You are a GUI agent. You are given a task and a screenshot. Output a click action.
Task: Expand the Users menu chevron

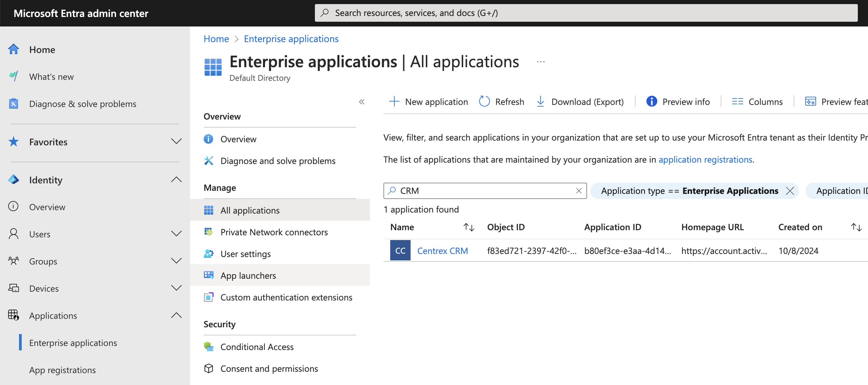176,234
